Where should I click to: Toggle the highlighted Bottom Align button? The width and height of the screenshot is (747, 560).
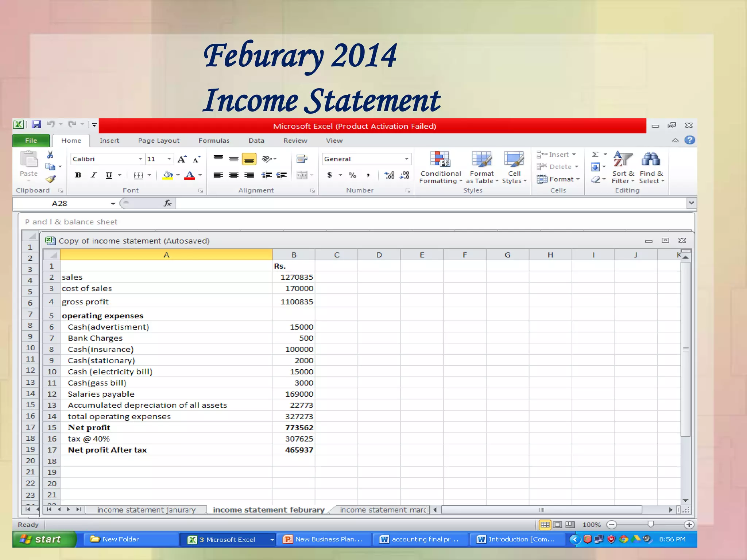[x=249, y=159]
